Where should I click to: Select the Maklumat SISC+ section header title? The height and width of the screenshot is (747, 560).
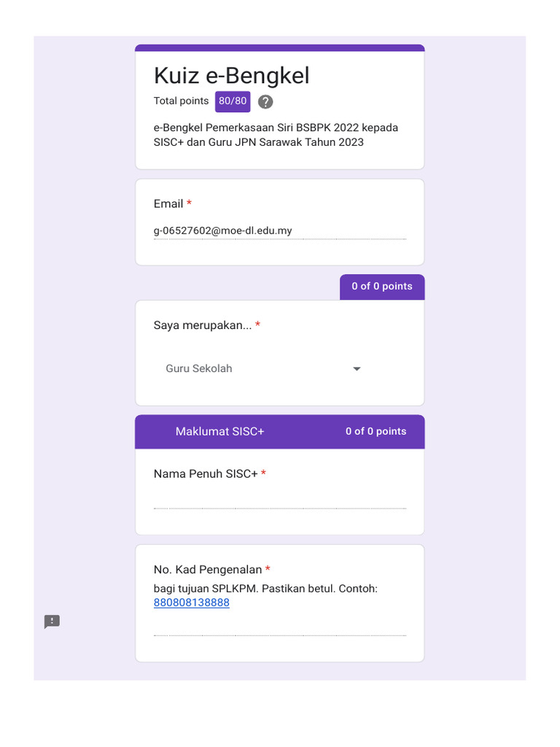(x=219, y=431)
